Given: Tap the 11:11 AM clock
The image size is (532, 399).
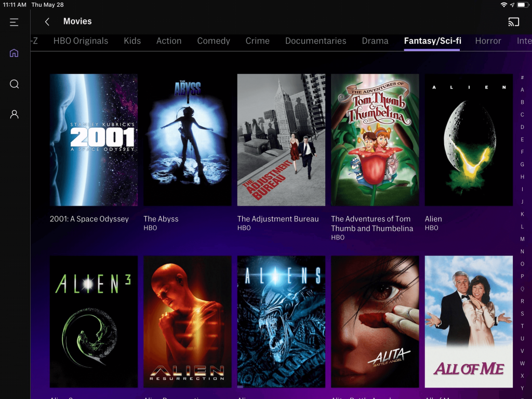Looking at the screenshot, I should click(x=14, y=5).
